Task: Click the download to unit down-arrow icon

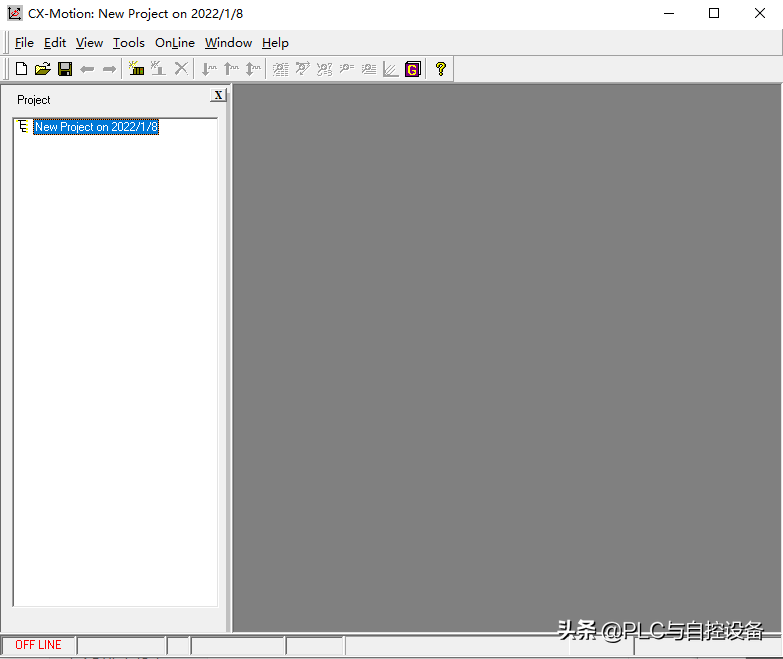Action: pos(208,69)
